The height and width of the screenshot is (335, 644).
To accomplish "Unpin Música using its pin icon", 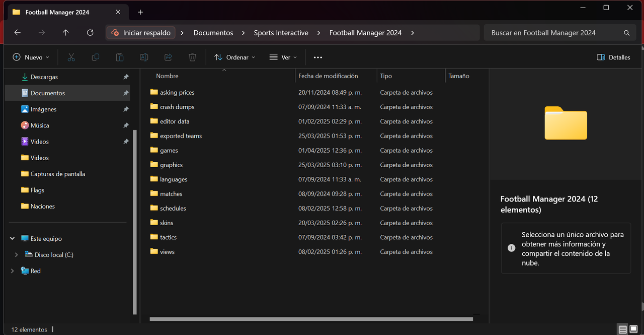I will point(126,125).
